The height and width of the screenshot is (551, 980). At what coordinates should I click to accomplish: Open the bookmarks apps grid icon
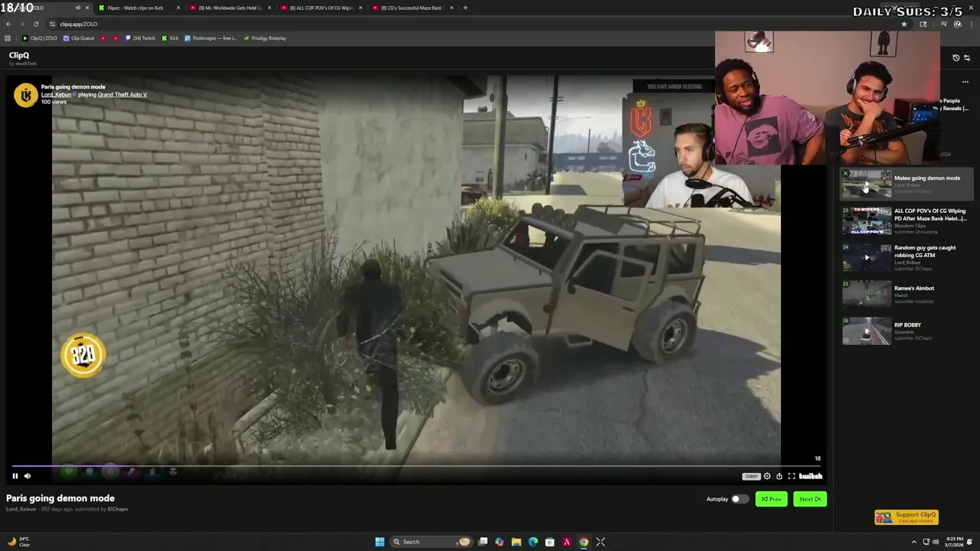coord(8,38)
